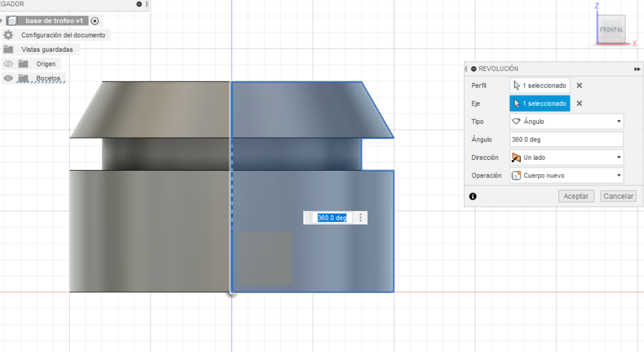Collapse the REVOLUCIÓN dialog with its minus icon

[x=474, y=69]
